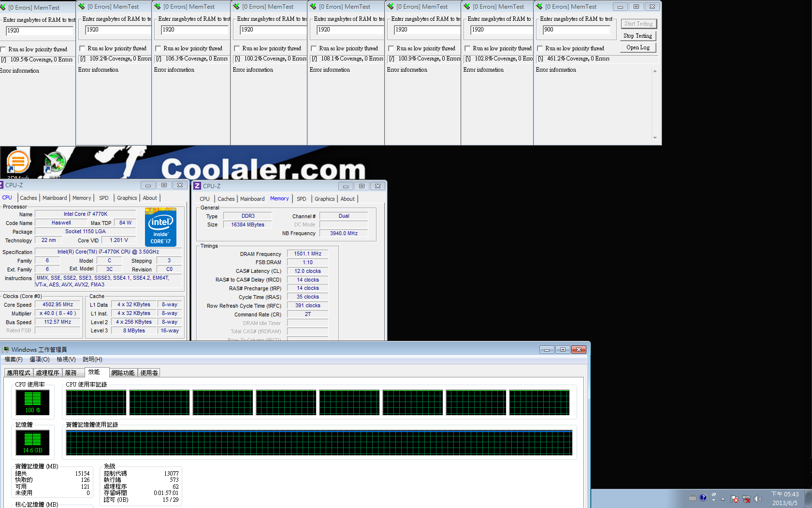This screenshot has height=508, width=812.
Task: Click the RAM field containing 900
Action: click(576, 30)
